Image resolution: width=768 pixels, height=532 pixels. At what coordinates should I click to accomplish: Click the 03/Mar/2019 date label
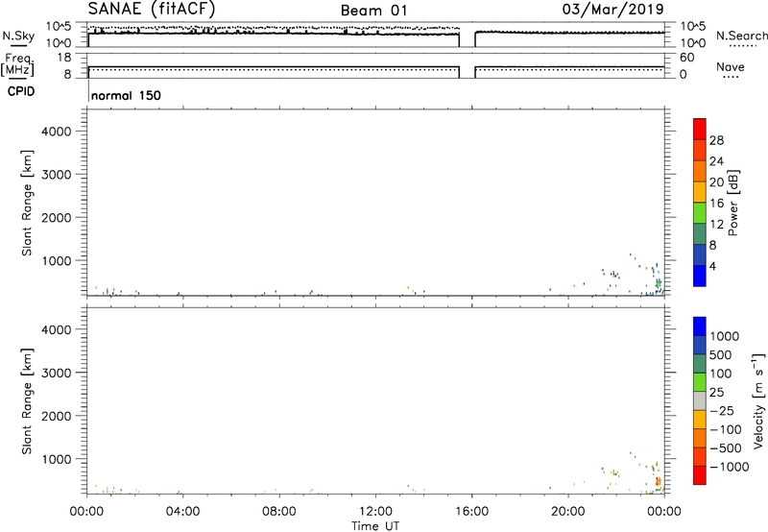pos(612,9)
